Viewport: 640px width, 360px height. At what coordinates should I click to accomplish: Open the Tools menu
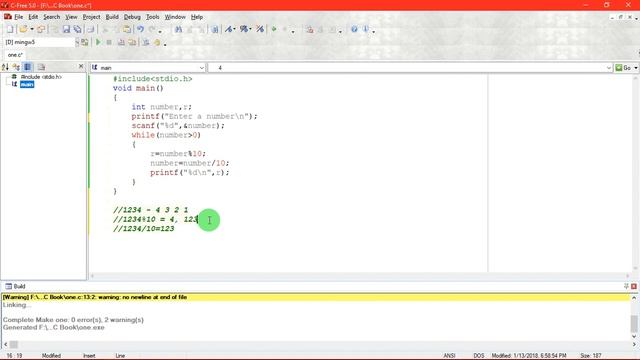click(153, 17)
